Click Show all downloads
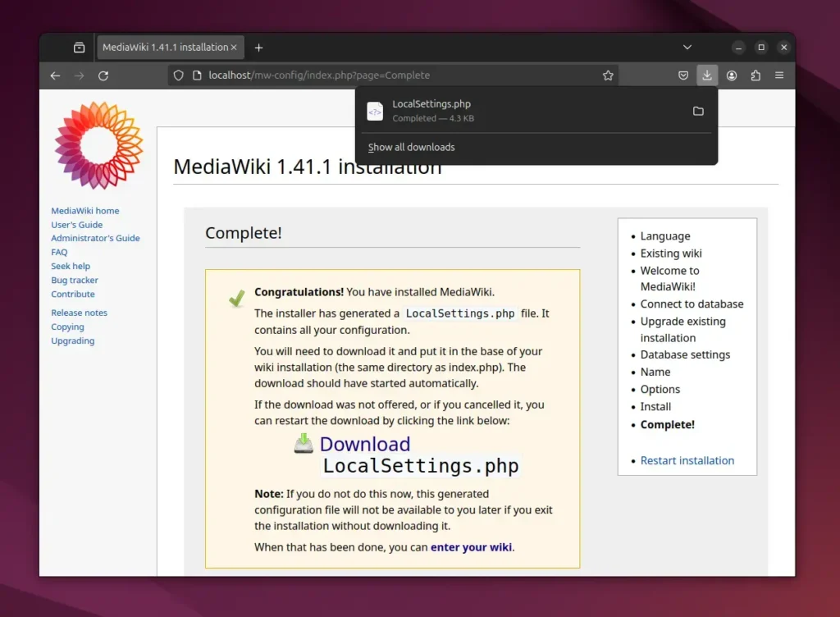The width and height of the screenshot is (840, 617). pyautogui.click(x=412, y=148)
